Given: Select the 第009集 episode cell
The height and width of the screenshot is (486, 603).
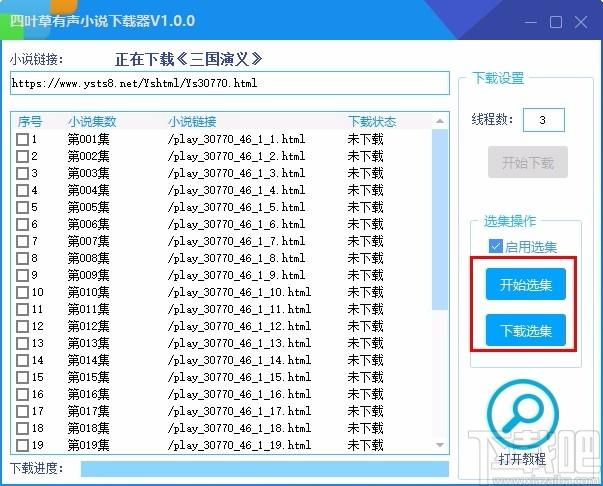Looking at the screenshot, I should (88, 275).
